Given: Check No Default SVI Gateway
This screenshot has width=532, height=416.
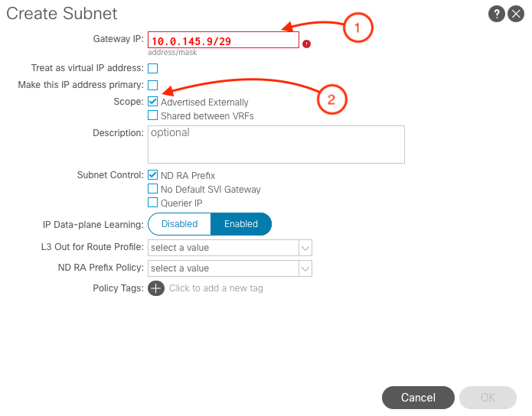Looking at the screenshot, I should coord(153,189).
